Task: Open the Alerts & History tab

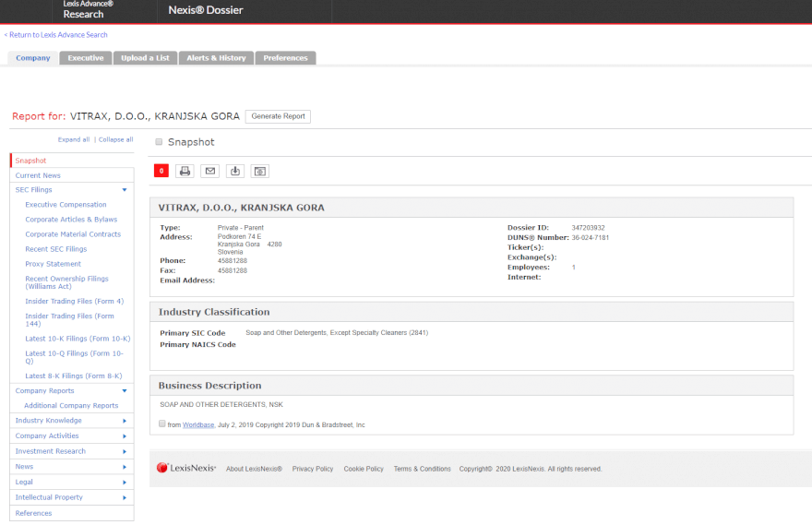Action: click(216, 58)
